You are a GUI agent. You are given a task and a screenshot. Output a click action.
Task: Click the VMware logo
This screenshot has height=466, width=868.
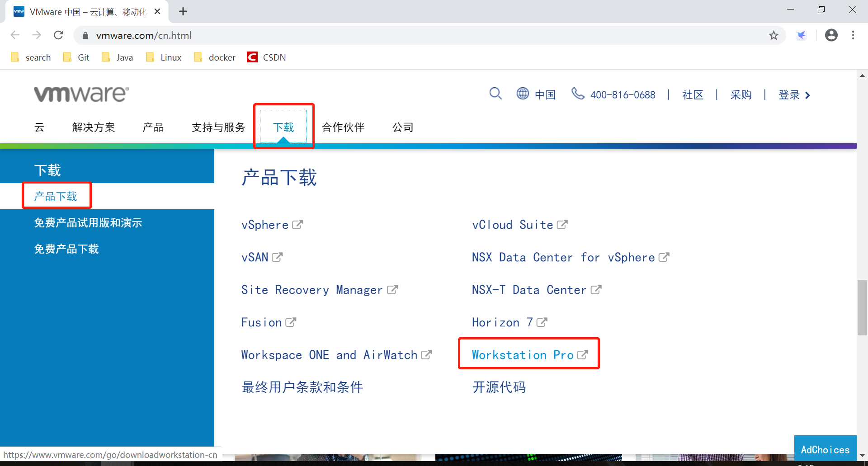(x=81, y=94)
